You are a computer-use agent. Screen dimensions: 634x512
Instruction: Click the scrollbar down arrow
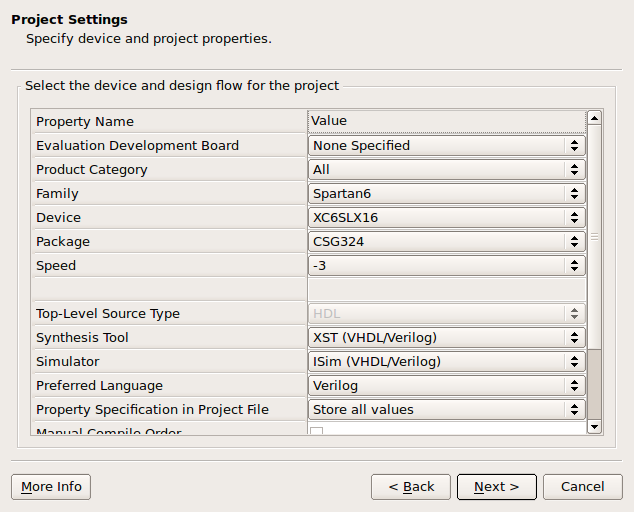[x=594, y=427]
